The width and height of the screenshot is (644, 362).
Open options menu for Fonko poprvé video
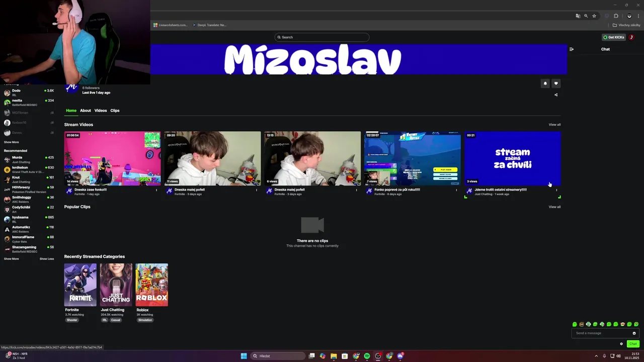click(457, 190)
